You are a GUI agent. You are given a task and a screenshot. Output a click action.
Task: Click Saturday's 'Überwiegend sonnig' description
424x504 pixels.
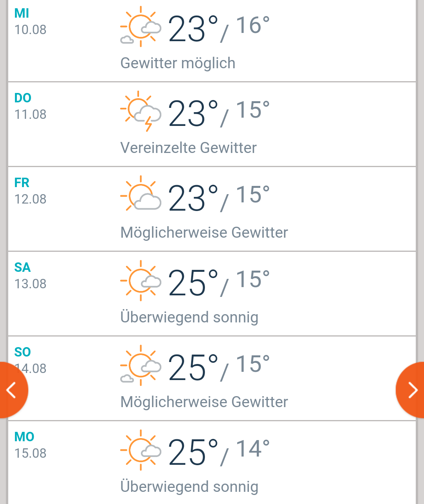189,317
